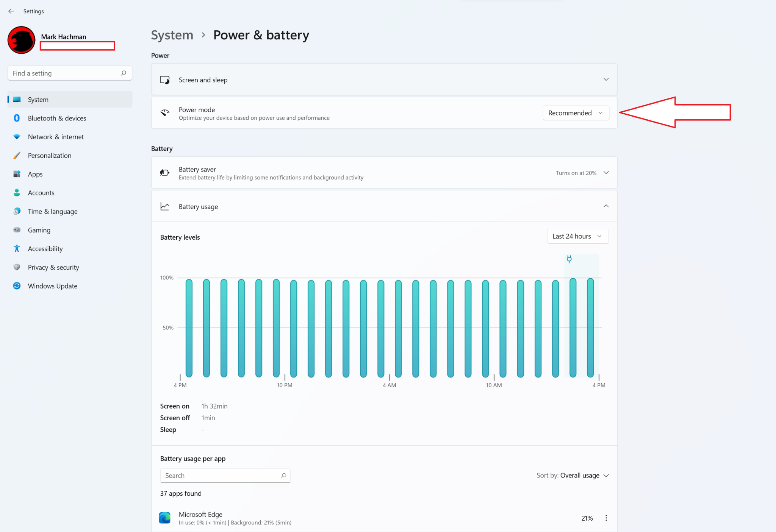Open Privacy & security settings
This screenshot has width=776, height=532.
pyautogui.click(x=53, y=267)
